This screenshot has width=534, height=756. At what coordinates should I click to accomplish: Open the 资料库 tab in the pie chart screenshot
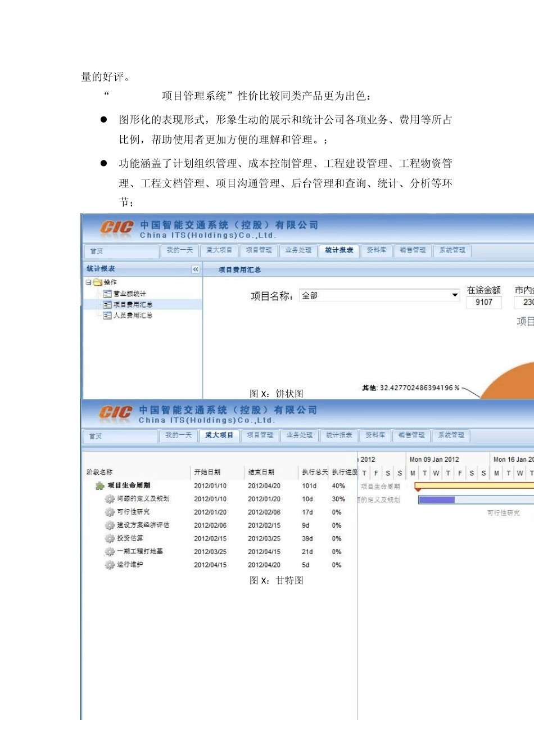(377, 250)
